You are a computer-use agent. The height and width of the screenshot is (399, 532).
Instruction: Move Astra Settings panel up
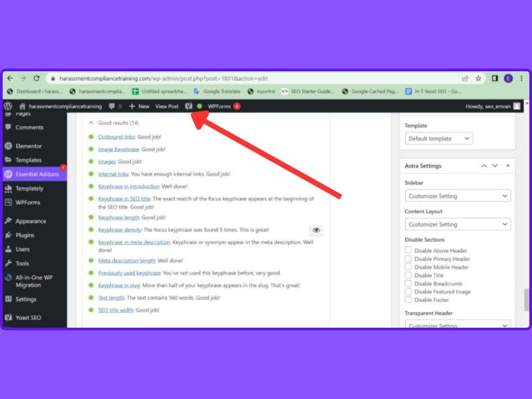(x=484, y=166)
